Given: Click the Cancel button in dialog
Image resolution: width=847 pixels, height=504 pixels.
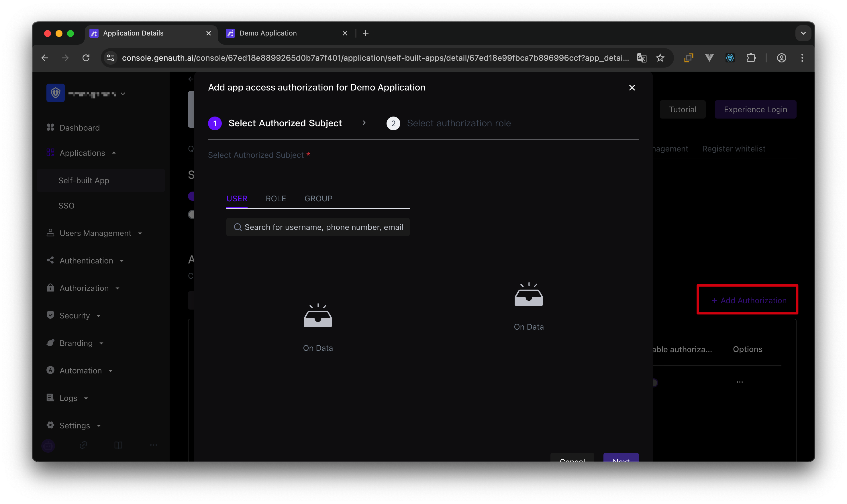Looking at the screenshot, I should point(572,458).
